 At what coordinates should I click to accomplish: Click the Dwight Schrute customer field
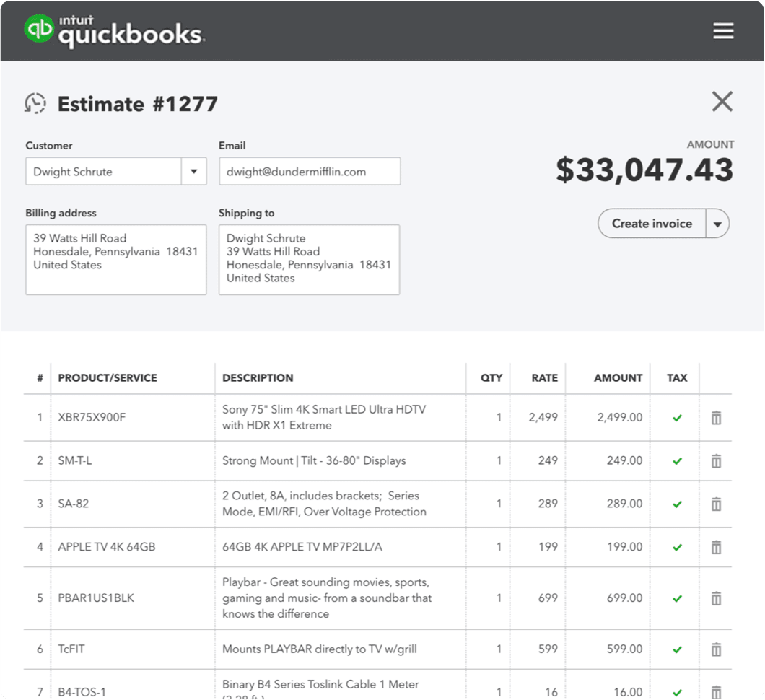click(103, 171)
